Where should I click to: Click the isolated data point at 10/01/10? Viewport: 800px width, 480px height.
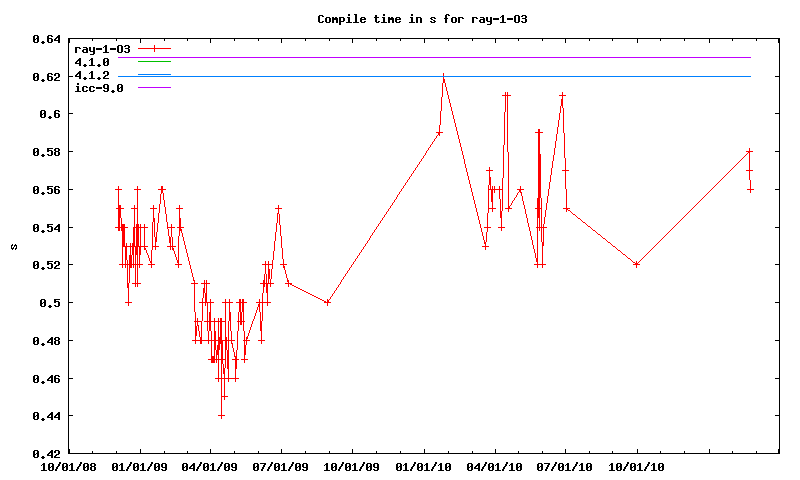tap(637, 264)
